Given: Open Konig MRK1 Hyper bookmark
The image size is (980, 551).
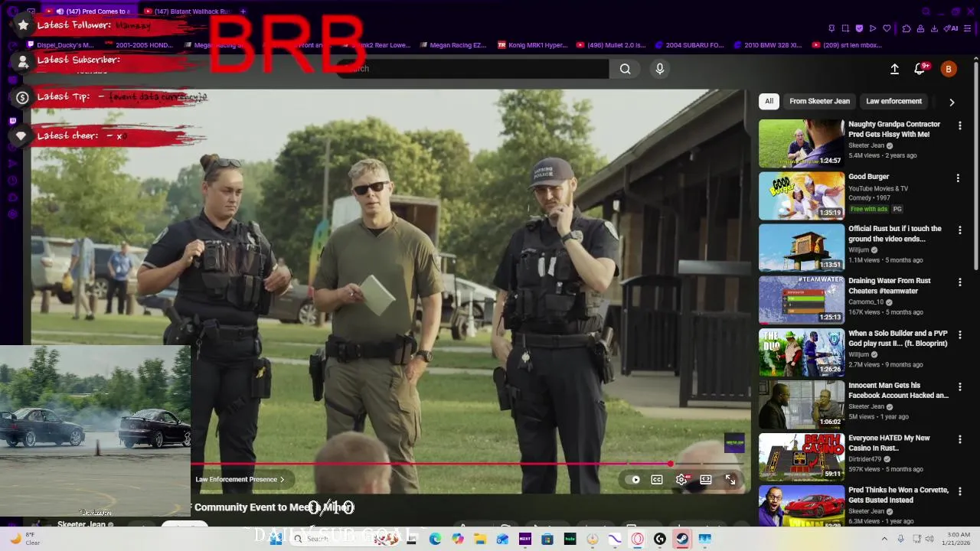Looking at the screenshot, I should pyautogui.click(x=533, y=45).
